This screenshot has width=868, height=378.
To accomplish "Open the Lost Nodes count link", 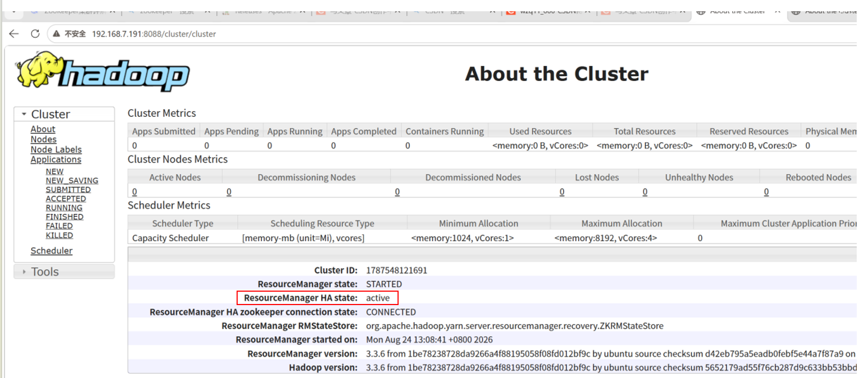I will tap(562, 192).
